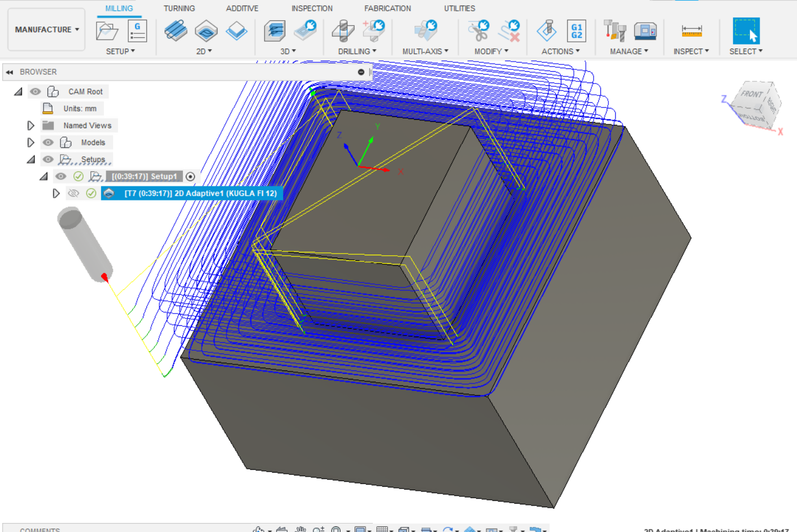Viewport: 797px width, 532px height.
Task: Collapse the Setups branch in browser
Action: [x=32, y=159]
